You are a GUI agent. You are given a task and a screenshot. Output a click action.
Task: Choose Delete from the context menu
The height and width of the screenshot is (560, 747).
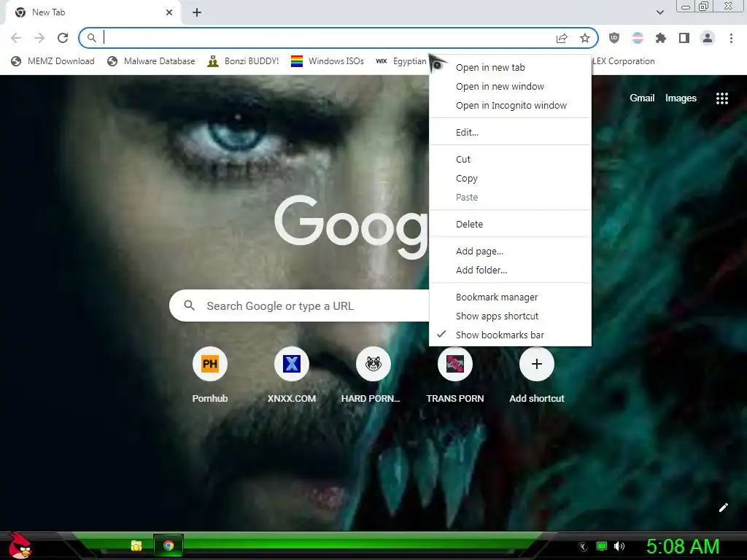(510, 225)
